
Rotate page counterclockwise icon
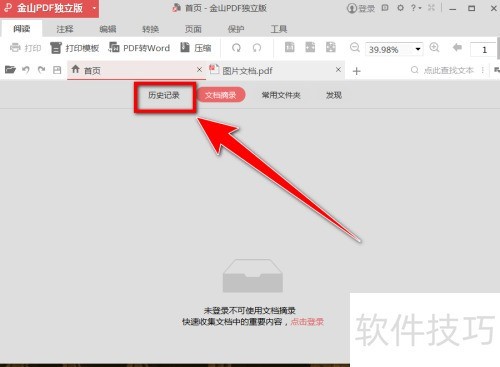click(257, 48)
